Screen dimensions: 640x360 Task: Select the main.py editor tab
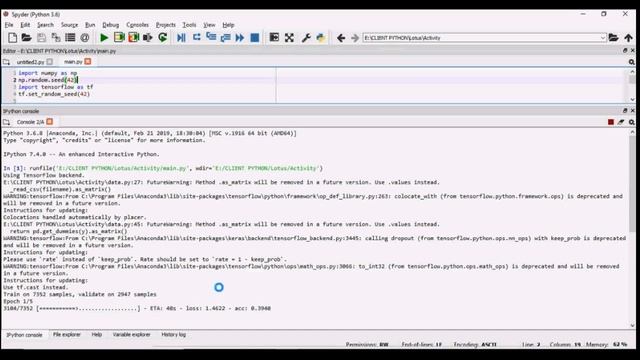click(x=73, y=62)
